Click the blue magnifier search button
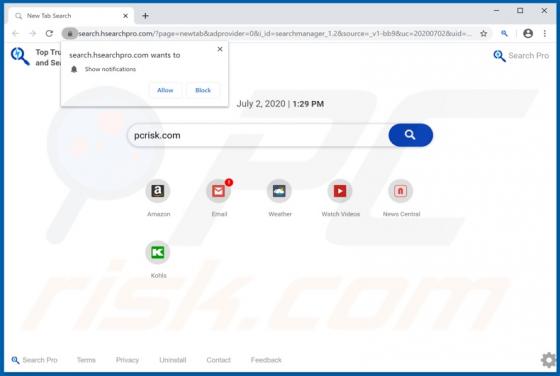Image resolution: width=560 pixels, height=376 pixels. pyautogui.click(x=410, y=135)
